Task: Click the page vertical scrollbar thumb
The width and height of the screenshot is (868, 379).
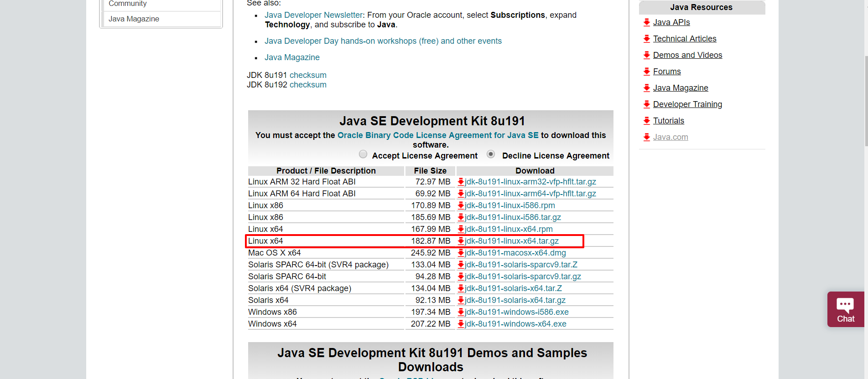Action: click(x=866, y=101)
